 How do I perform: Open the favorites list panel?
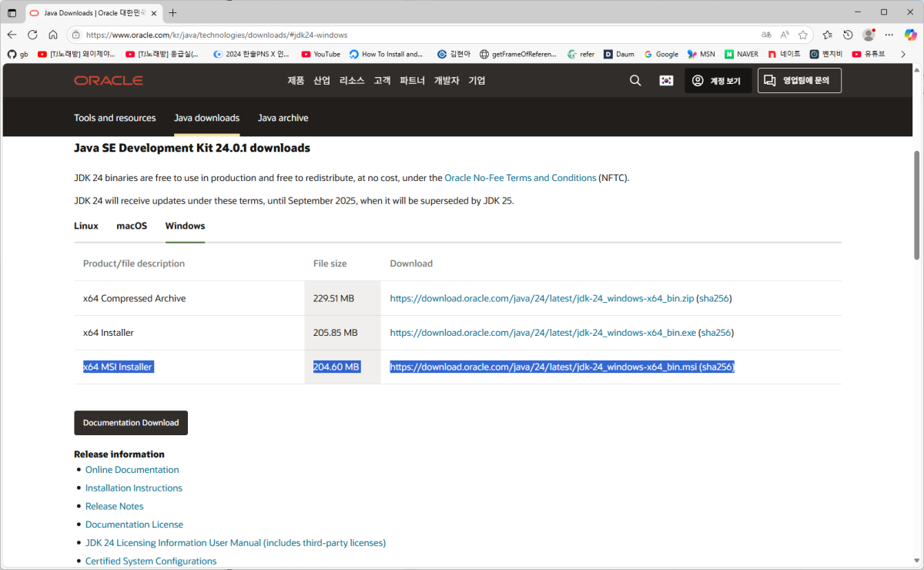[827, 35]
